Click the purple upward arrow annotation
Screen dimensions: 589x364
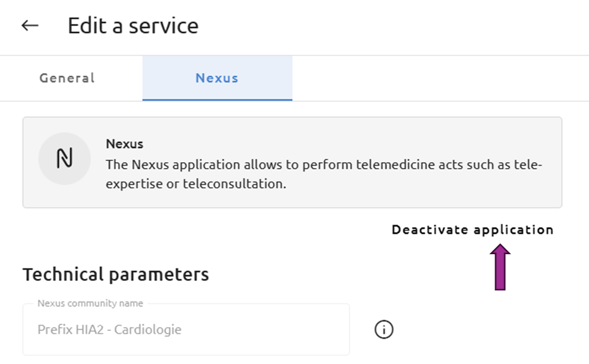point(500,267)
